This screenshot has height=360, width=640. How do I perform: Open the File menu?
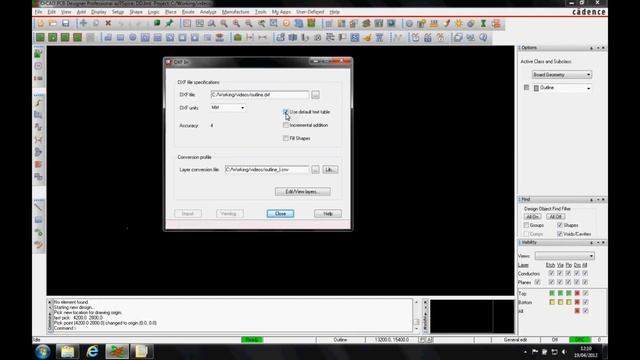click(x=38, y=12)
